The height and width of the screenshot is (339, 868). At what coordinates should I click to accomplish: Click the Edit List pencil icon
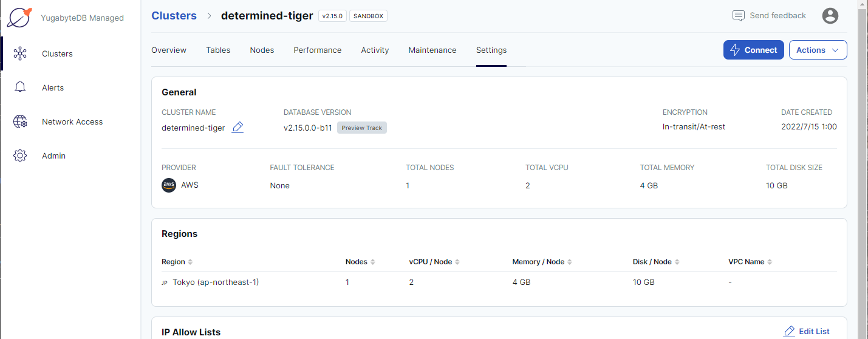pos(789,331)
